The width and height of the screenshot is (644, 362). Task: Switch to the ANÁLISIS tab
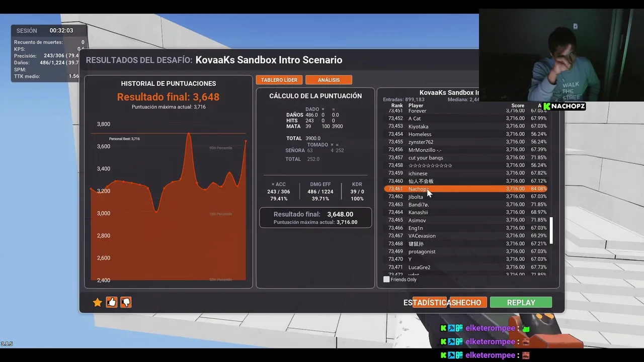(x=329, y=80)
